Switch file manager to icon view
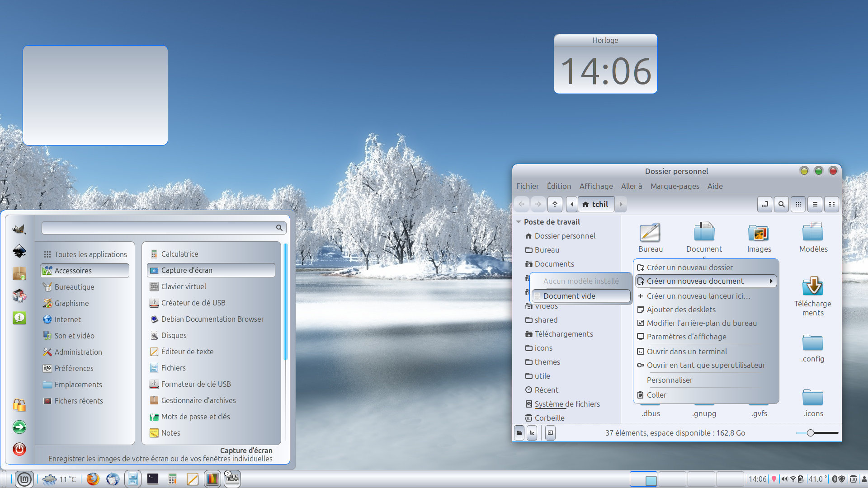 point(798,204)
